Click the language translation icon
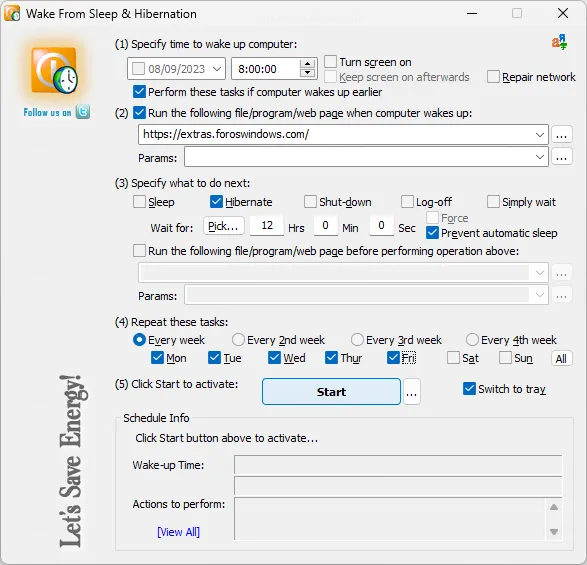This screenshot has height=565, width=587. tap(559, 42)
